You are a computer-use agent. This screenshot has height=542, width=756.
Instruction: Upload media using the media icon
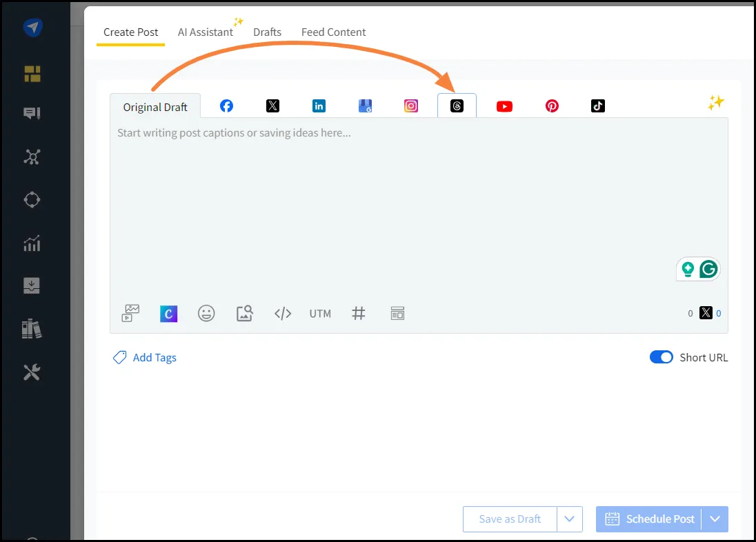[130, 313]
